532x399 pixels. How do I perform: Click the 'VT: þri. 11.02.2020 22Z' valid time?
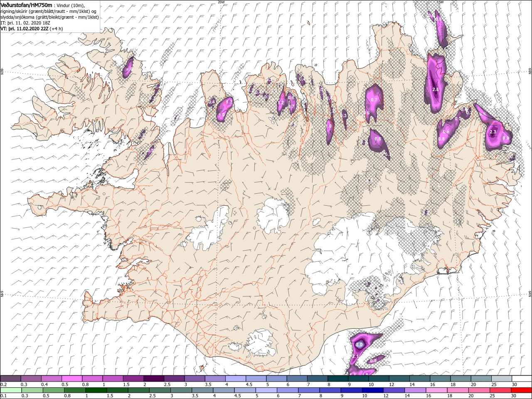tap(25, 29)
